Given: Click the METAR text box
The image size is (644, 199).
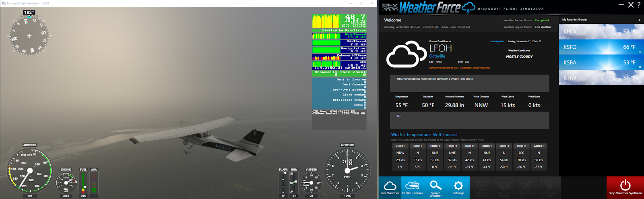Looking at the screenshot, I should pyautogui.click(x=469, y=83).
